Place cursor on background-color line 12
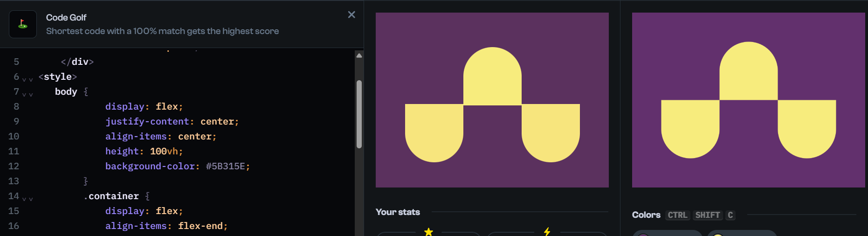The width and height of the screenshot is (868, 236). [177, 167]
